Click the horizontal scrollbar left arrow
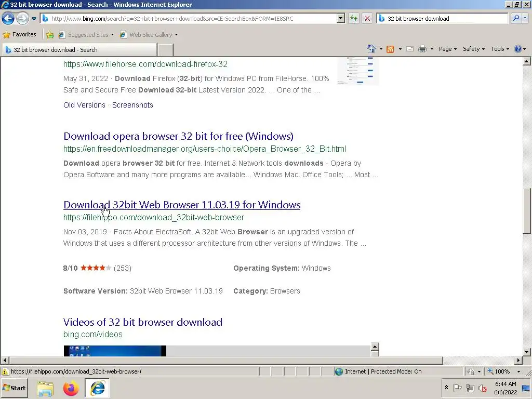Screen dimensions: 532x399 click(4, 361)
